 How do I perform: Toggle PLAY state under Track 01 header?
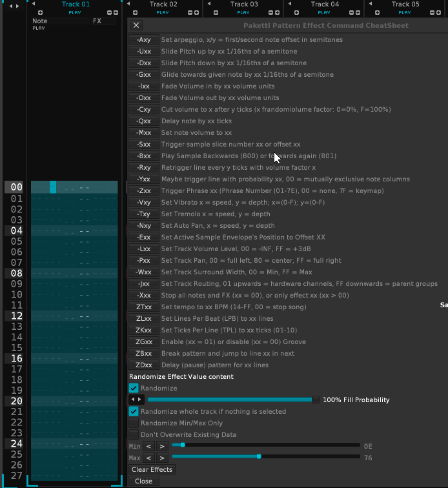75,13
